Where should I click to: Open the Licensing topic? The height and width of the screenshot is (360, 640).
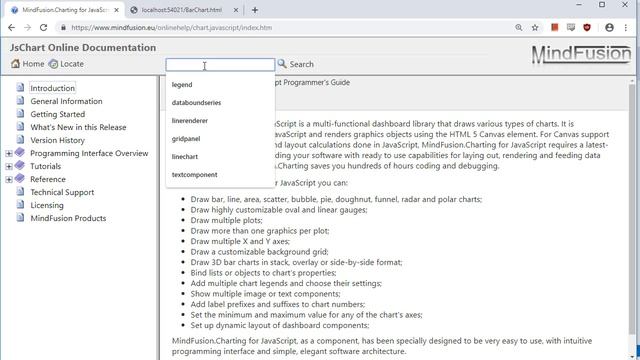coord(47,205)
